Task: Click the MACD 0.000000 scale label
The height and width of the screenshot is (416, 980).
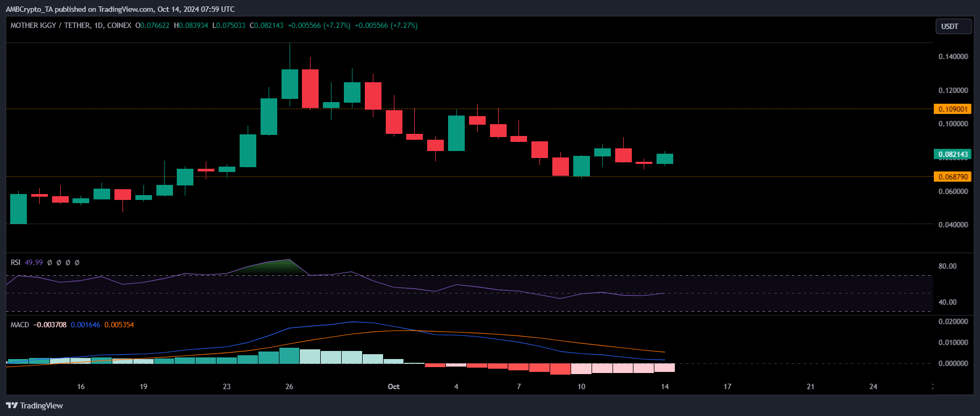Action: tap(953, 363)
